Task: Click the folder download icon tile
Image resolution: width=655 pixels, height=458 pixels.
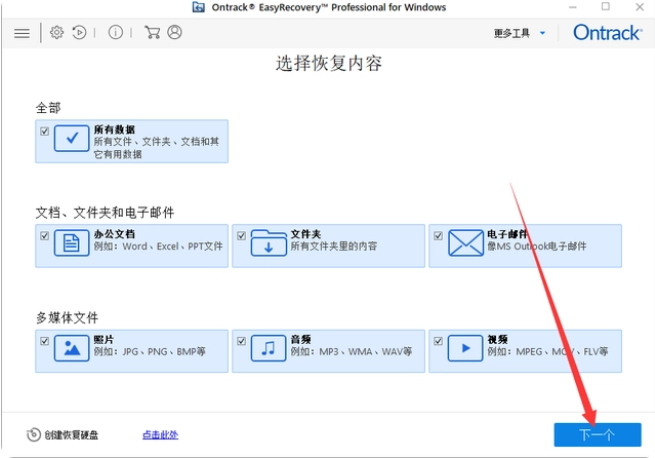Action: (x=268, y=244)
